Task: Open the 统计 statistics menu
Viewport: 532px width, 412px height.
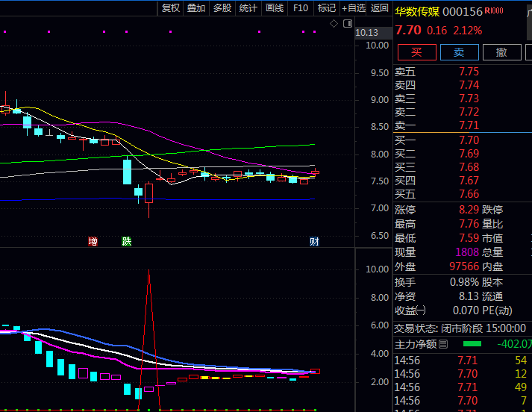Action: 248,8
